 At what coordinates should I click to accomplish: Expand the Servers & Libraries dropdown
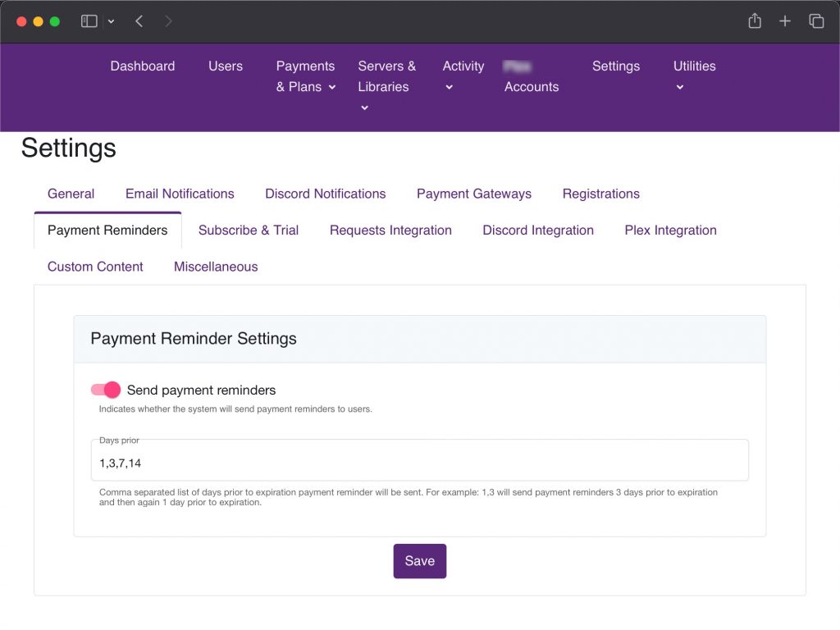tap(386, 85)
